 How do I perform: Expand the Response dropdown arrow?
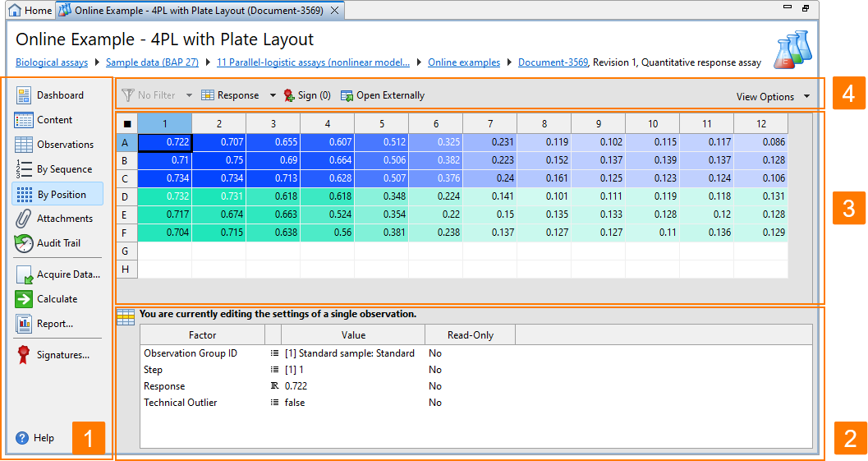273,95
